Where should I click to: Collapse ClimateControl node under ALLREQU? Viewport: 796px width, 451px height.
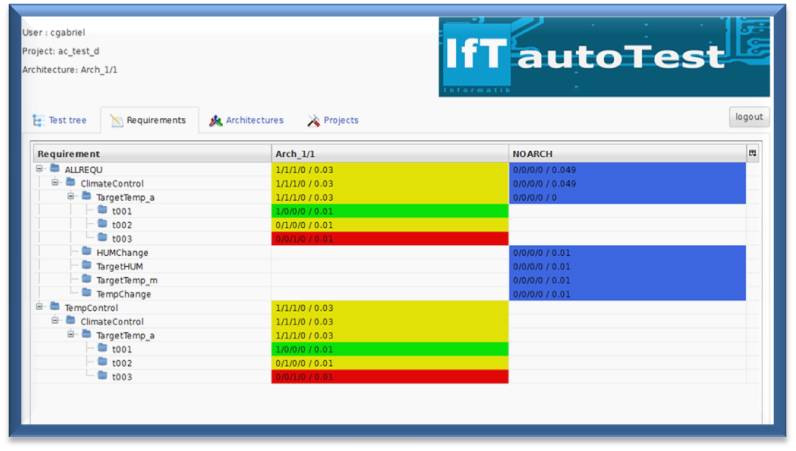[56, 183]
